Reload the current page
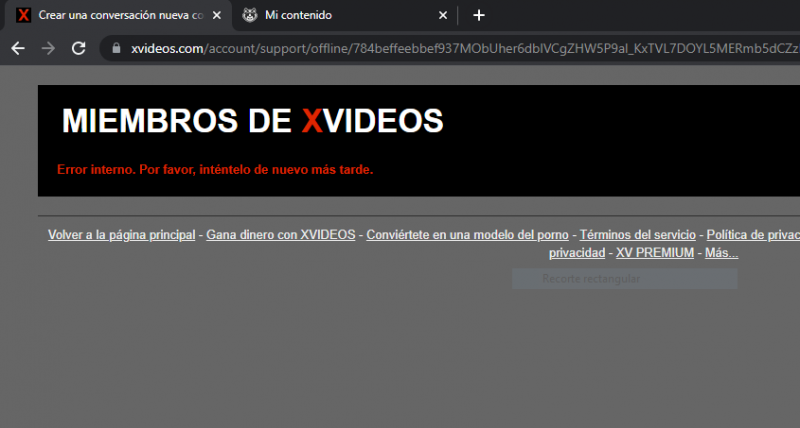800x428 pixels. (x=78, y=48)
